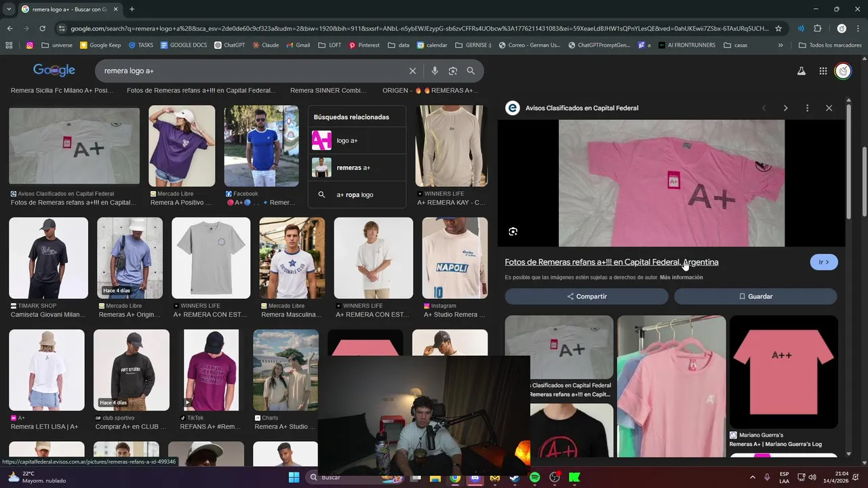Viewport: 868px width, 488px height.
Task: Open large pink A+ shirt preview image
Action: 671,183
